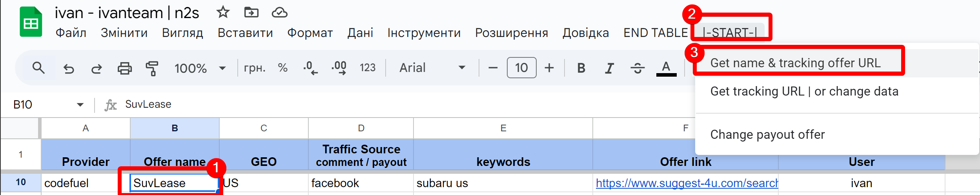
Task: Select the subaru us keywords cell
Action: coord(503,183)
